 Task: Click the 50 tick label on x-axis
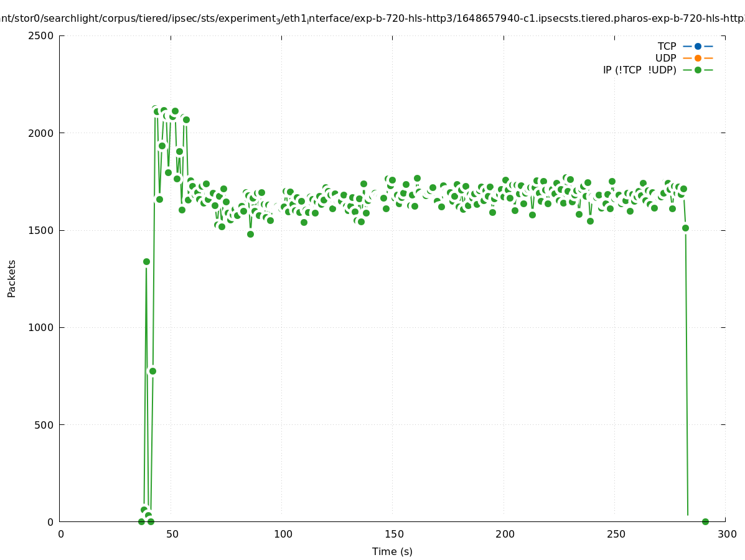tap(171, 534)
